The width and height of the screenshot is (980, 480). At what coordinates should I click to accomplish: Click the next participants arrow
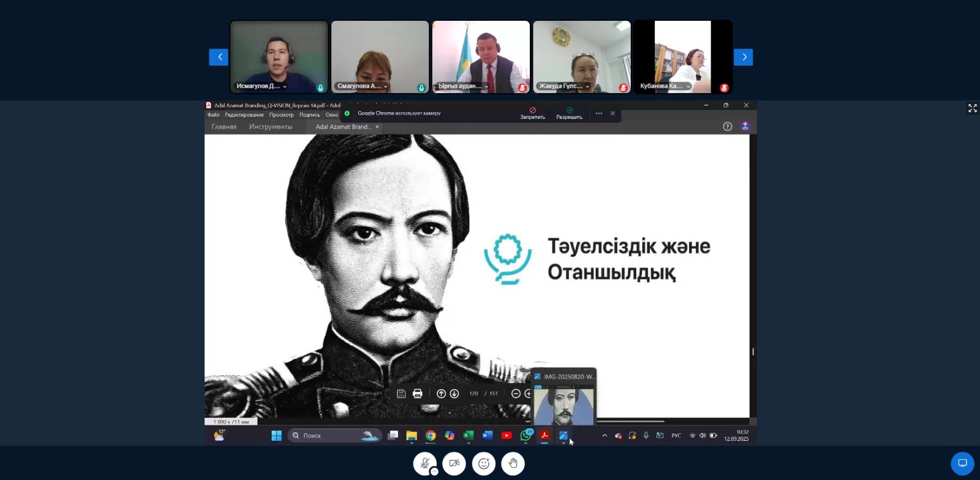click(x=744, y=57)
